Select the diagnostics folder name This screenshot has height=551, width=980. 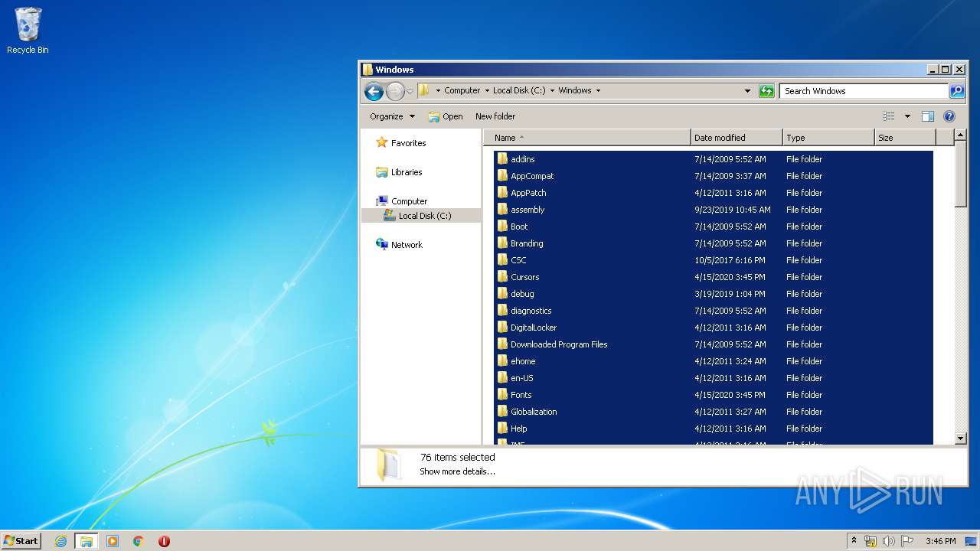531,311
